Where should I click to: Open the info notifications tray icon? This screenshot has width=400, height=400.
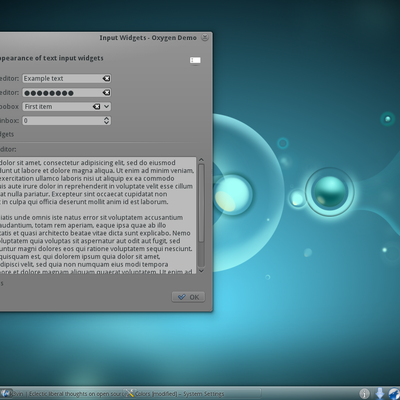pyautogui.click(x=365, y=394)
